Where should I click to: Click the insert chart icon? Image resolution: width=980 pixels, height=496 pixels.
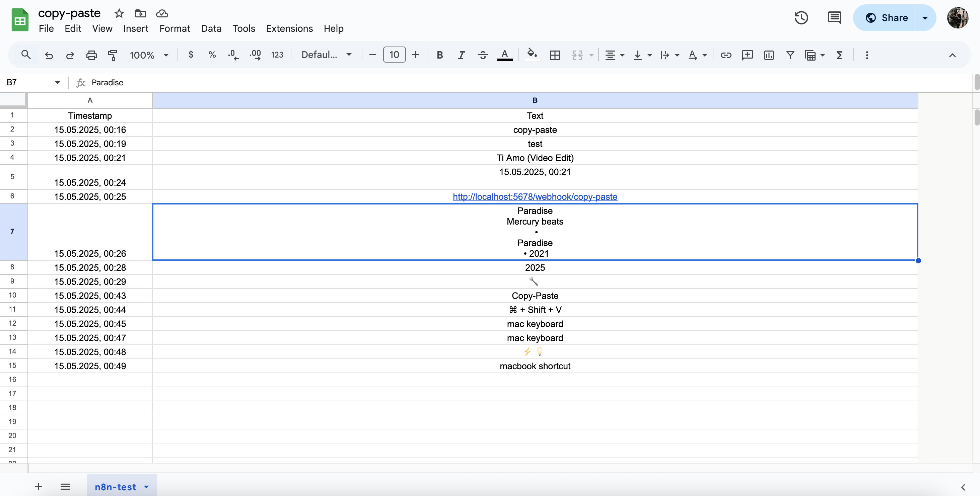(768, 55)
